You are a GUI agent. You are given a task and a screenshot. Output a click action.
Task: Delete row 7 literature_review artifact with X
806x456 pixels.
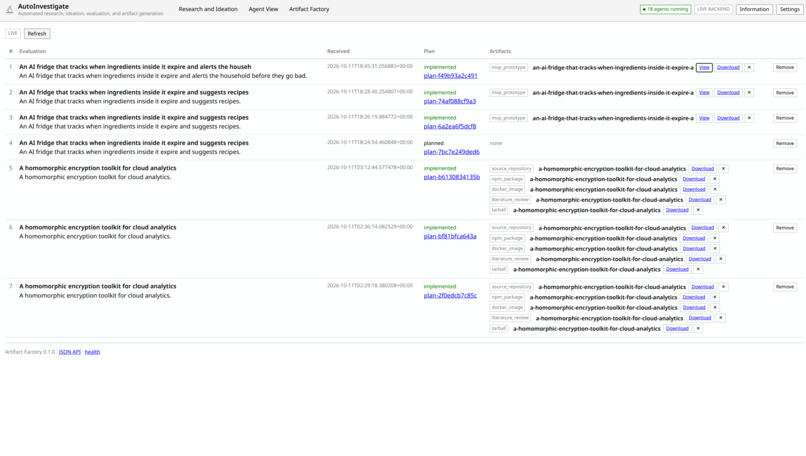point(721,318)
